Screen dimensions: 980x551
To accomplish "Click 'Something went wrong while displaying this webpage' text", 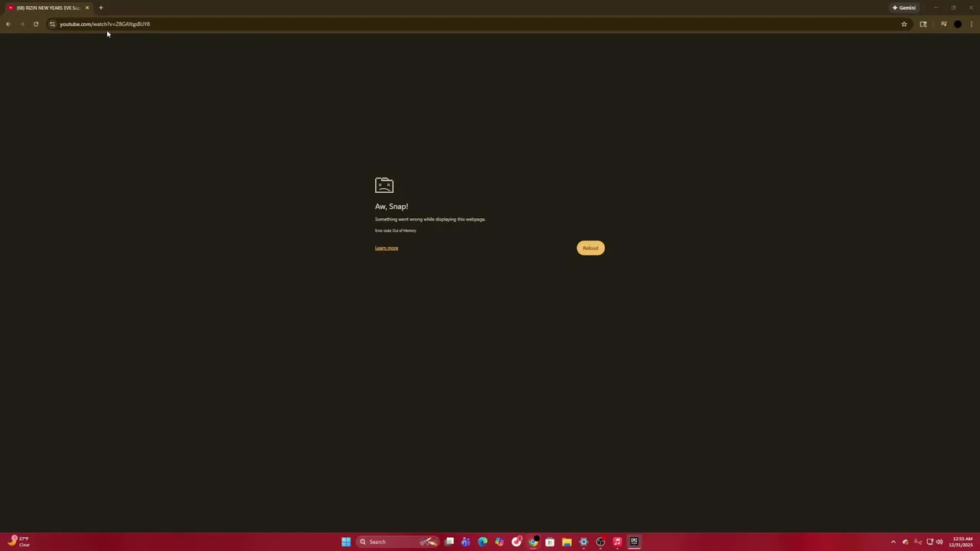I will coord(430,220).
